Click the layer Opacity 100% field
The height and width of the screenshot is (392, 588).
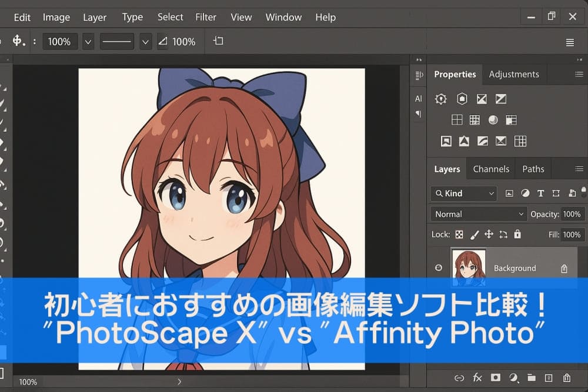(572, 214)
